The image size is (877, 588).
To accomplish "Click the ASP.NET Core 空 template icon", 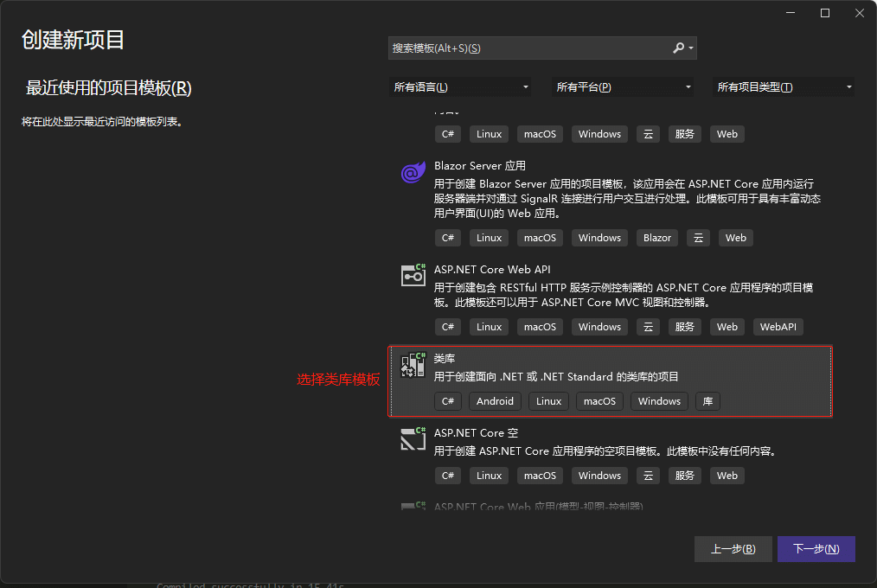I will (x=413, y=438).
